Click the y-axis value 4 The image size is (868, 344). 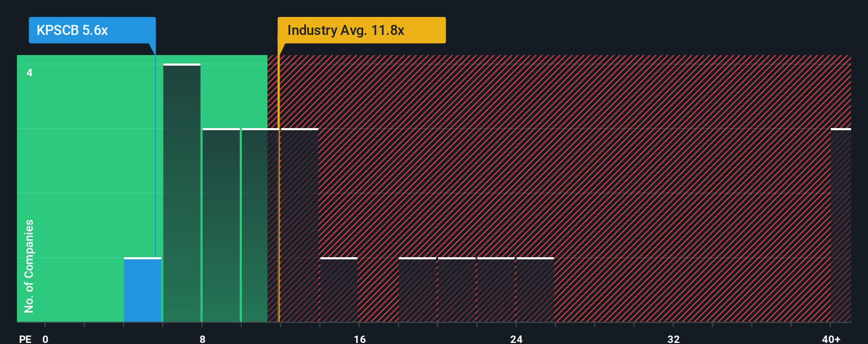coord(30,73)
